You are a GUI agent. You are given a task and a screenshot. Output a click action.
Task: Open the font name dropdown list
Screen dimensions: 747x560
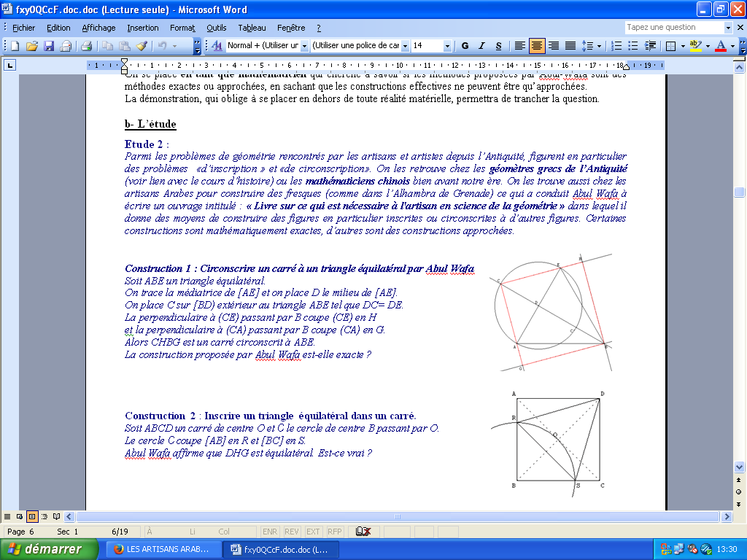click(405, 46)
